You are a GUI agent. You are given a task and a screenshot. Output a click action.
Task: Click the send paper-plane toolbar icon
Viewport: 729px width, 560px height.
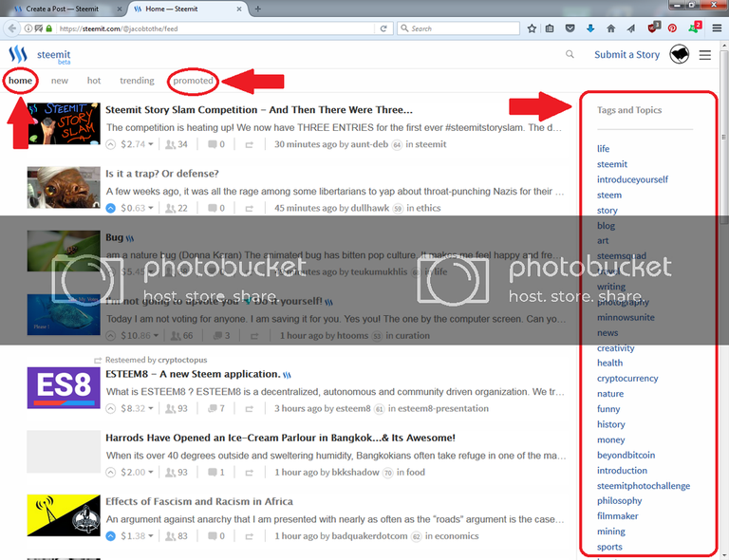pos(631,28)
